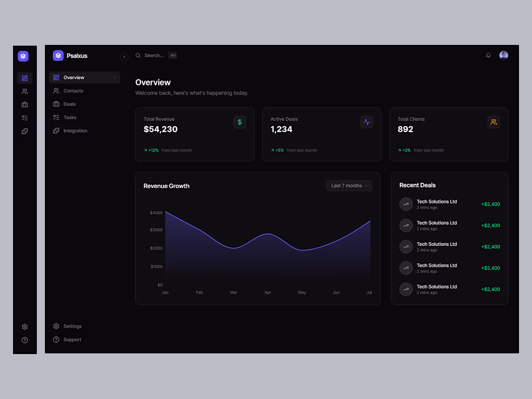Screen dimensions: 532x399
Task: Click the Support link
Action: tap(72, 340)
